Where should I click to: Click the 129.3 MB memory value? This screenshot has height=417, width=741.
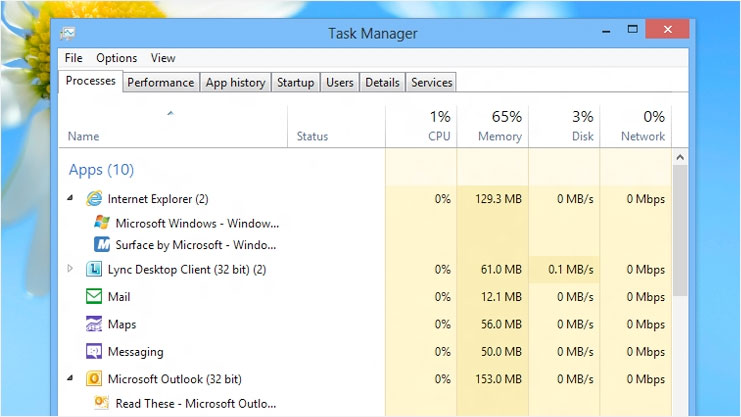coord(498,199)
